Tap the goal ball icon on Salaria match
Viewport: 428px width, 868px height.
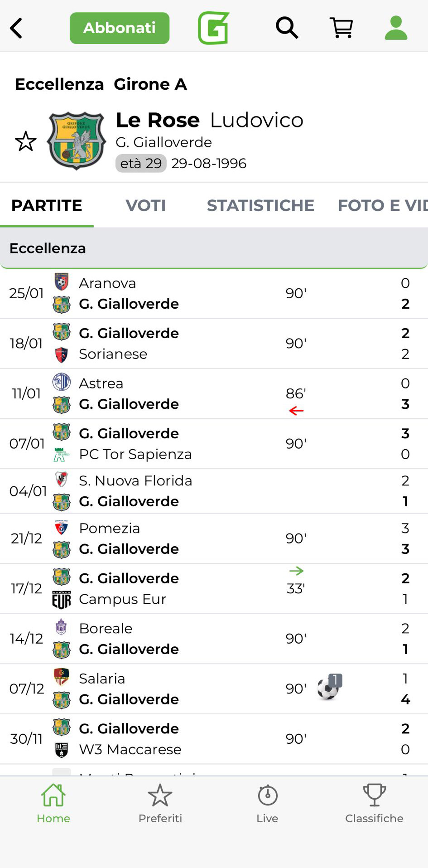(x=328, y=688)
